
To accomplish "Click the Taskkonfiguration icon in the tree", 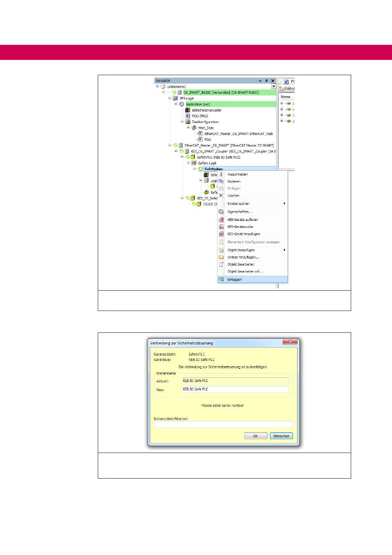I will [188, 122].
